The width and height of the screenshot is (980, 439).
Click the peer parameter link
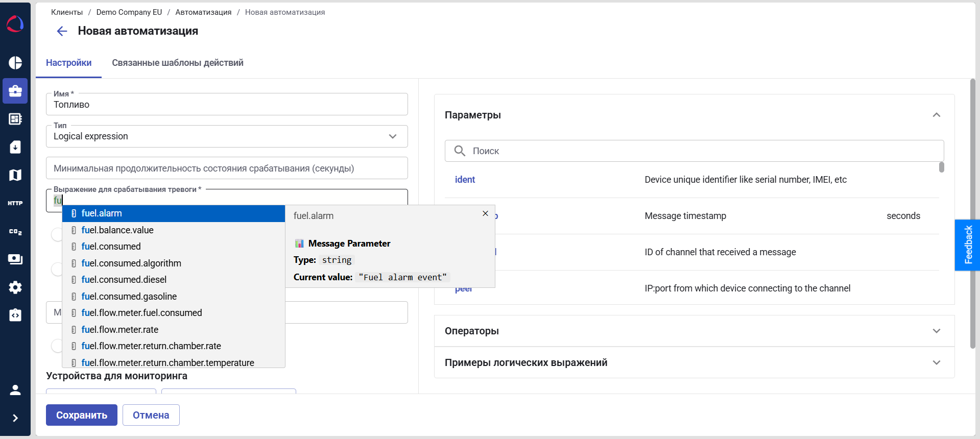click(464, 290)
